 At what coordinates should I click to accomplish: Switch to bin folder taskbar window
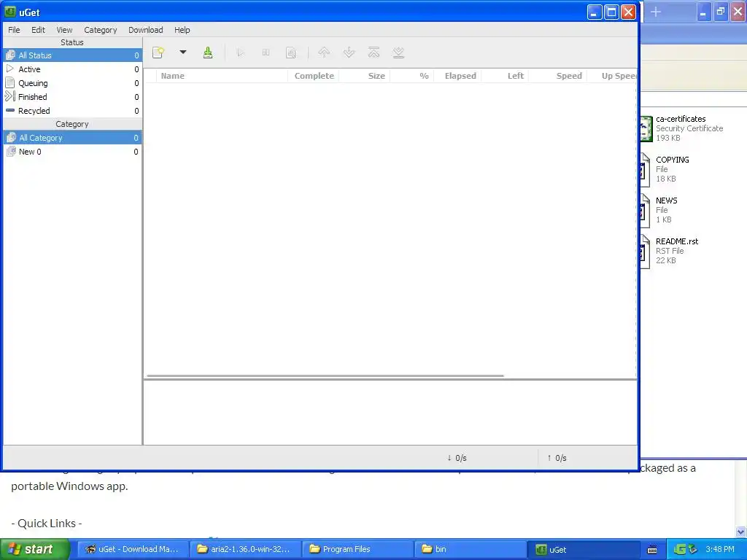coord(471,549)
